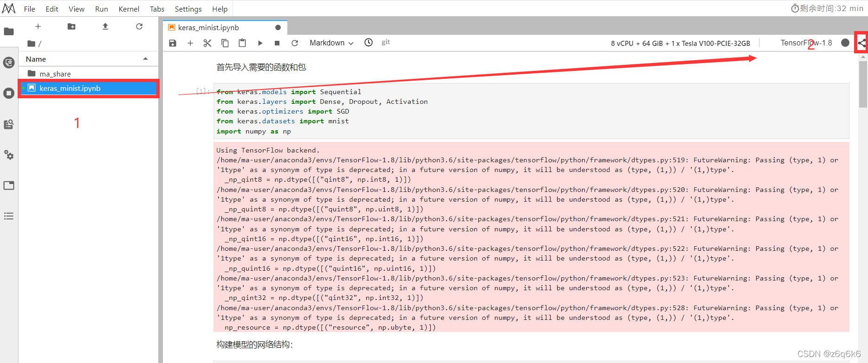This screenshot has width=868, height=363.
Task: Click the kernel status circle indicator
Action: click(845, 43)
